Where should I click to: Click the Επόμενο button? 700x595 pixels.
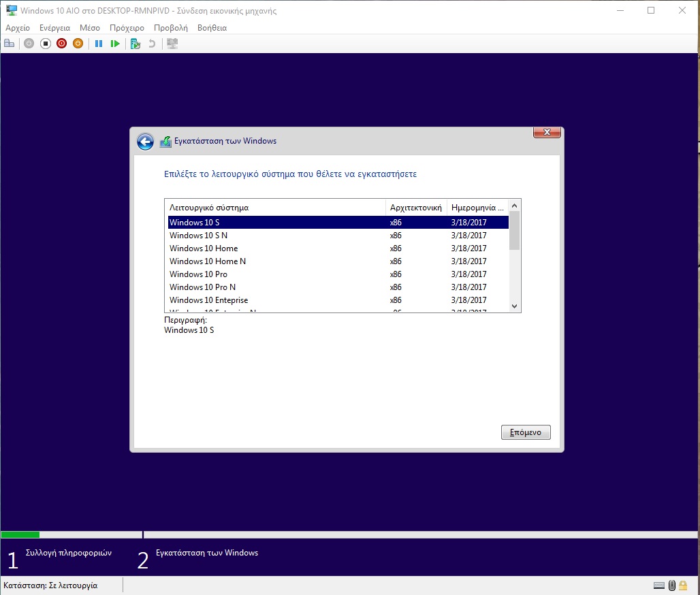point(526,432)
